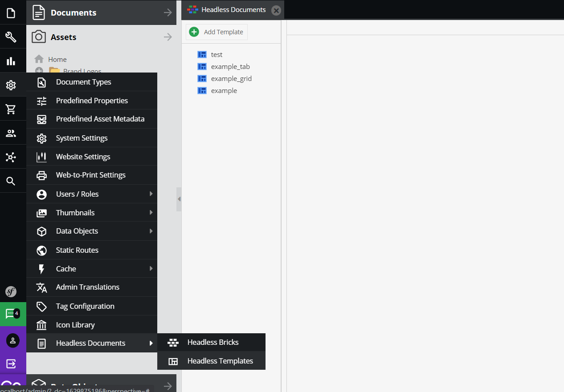Click the Add Template button
The height and width of the screenshot is (392, 564).
[217, 32]
